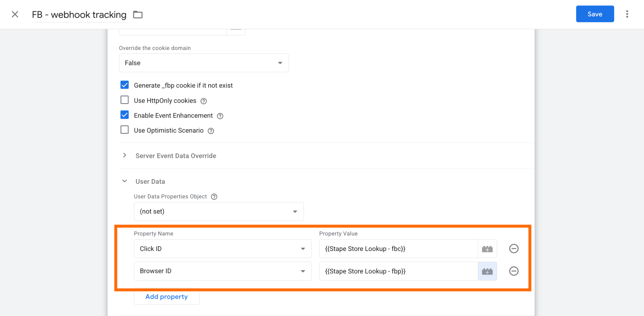Image resolution: width=644 pixels, height=316 pixels.
Task: Click the folder icon beside tag name
Action: [138, 14]
